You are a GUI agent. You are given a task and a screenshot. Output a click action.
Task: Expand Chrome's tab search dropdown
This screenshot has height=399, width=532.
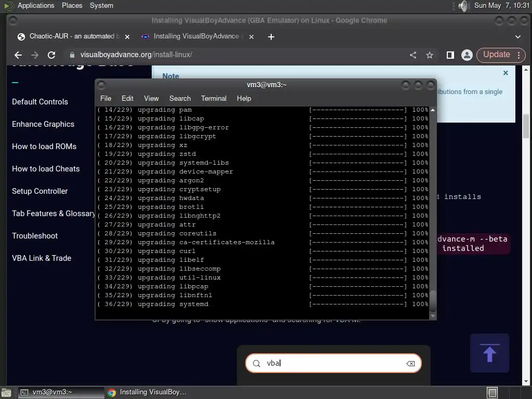point(518,37)
